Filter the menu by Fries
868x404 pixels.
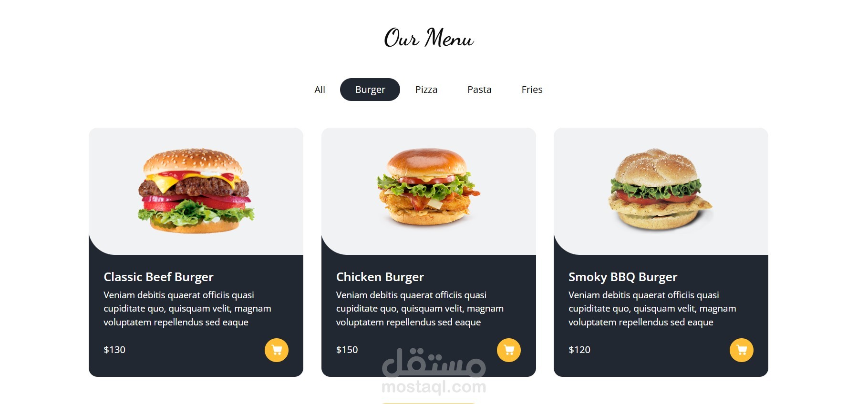(532, 90)
